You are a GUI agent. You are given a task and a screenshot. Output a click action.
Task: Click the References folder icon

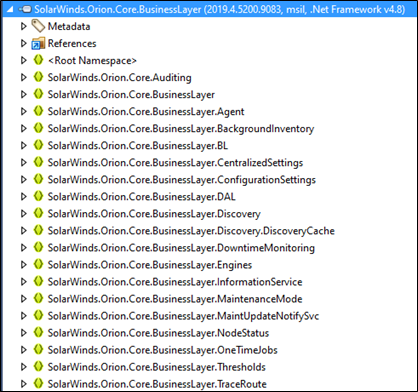pyautogui.click(x=38, y=43)
